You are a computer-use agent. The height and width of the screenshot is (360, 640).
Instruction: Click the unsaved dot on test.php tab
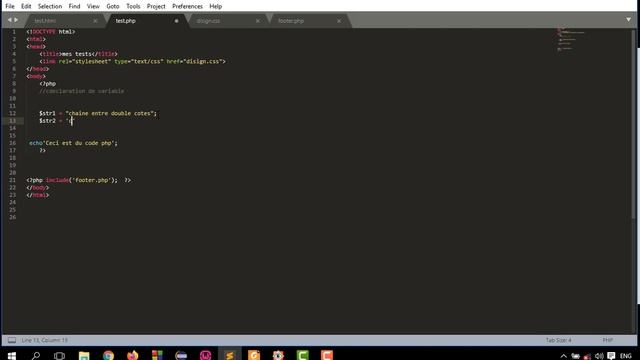(x=176, y=21)
